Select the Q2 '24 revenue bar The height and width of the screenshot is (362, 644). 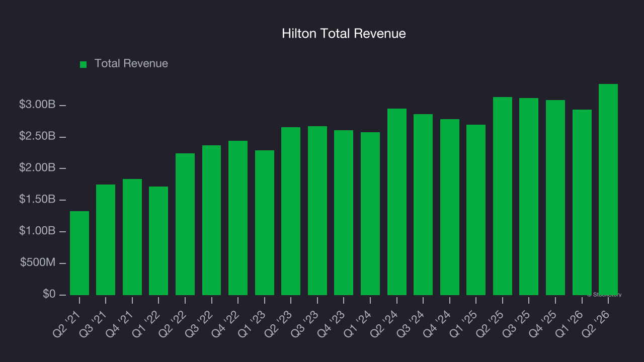click(397, 202)
